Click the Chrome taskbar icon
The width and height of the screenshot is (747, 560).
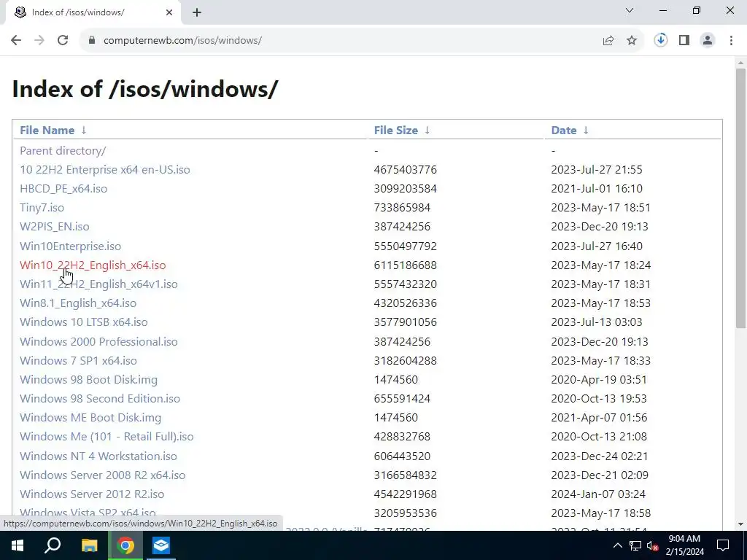coord(125,545)
